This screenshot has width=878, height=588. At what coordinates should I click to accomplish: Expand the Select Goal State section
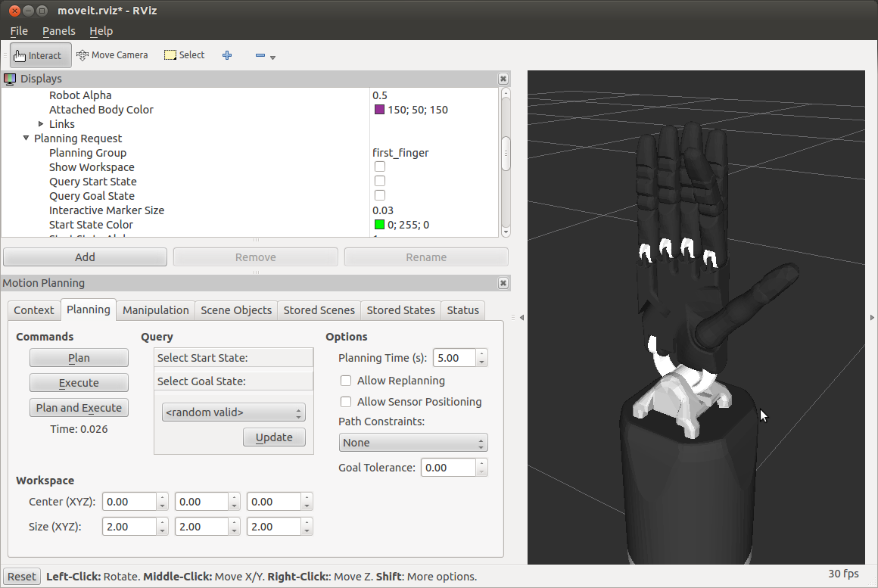(x=233, y=381)
